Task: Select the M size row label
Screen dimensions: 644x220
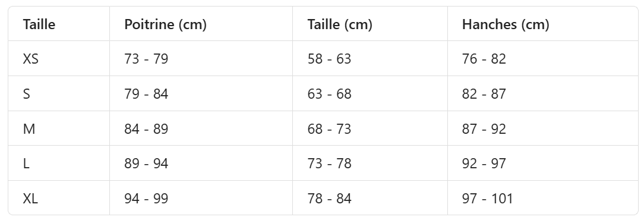Action: pyautogui.click(x=29, y=128)
